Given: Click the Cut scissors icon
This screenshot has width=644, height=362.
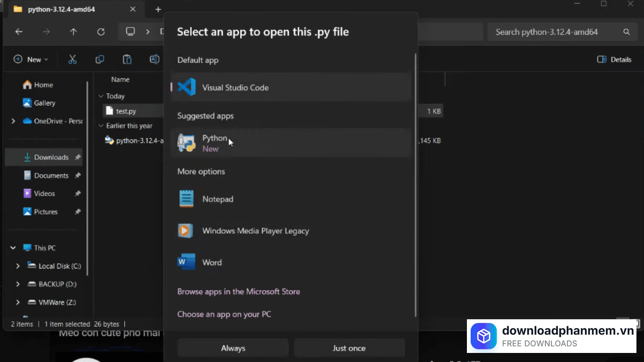Looking at the screenshot, I should click(72, 59).
